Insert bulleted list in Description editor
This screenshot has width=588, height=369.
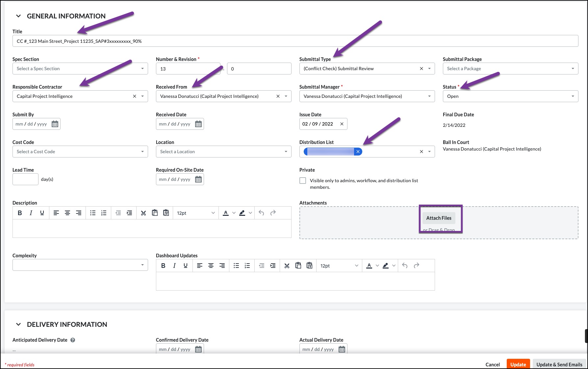[x=93, y=213]
